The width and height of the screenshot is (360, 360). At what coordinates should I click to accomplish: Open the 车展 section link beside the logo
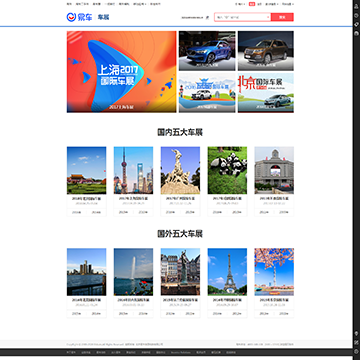pos(103,17)
